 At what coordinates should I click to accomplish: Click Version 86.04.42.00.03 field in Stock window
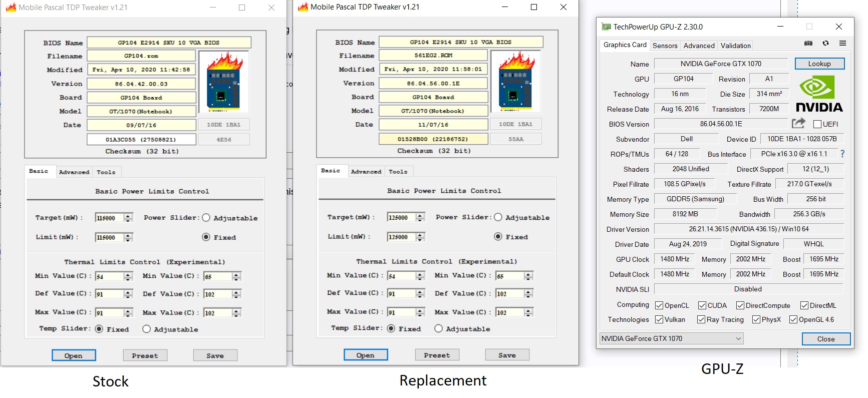pos(141,84)
